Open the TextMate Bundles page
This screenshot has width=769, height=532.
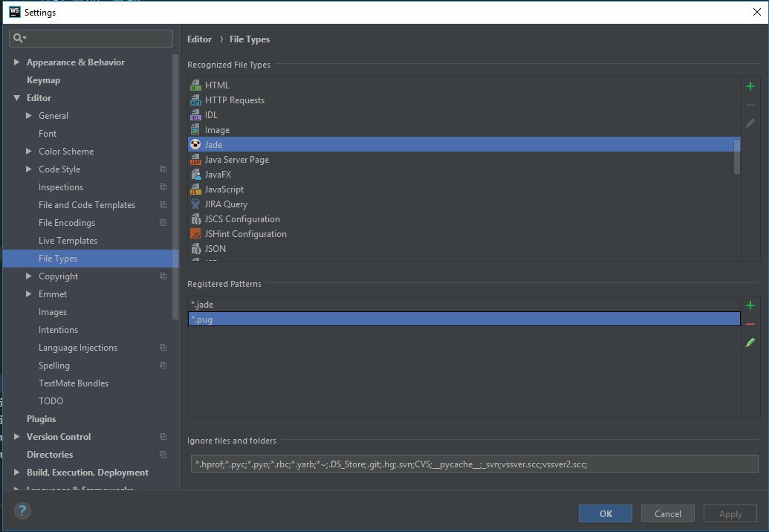74,383
